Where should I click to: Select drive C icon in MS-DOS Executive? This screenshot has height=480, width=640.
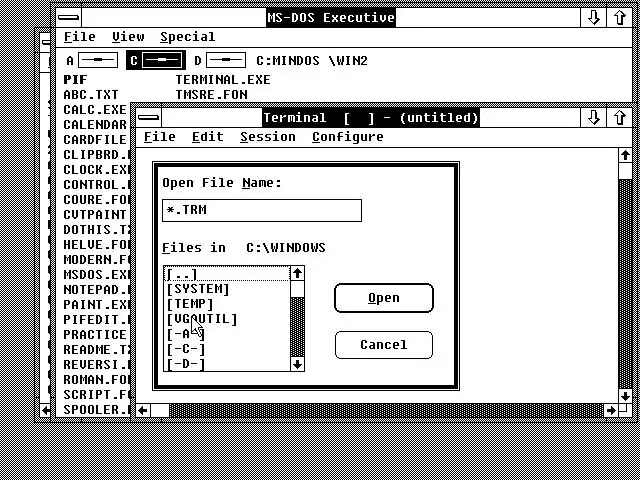click(162, 60)
